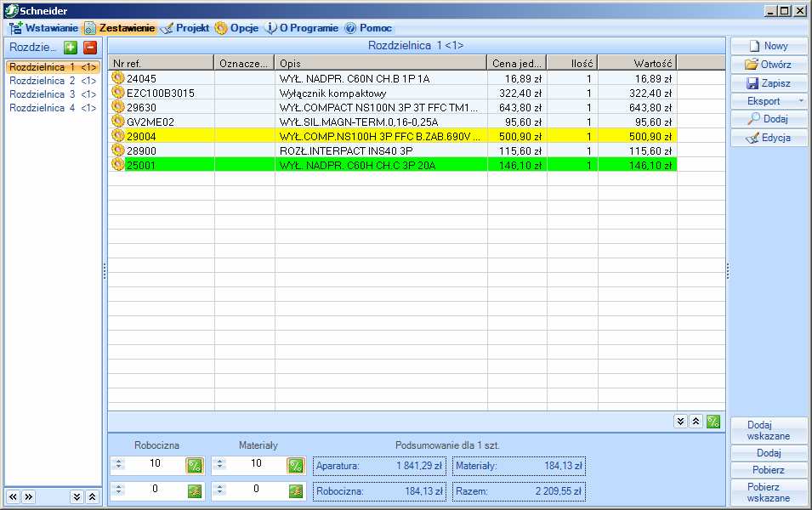
Task: Click the double up arrow below the table
Action: [x=696, y=422]
